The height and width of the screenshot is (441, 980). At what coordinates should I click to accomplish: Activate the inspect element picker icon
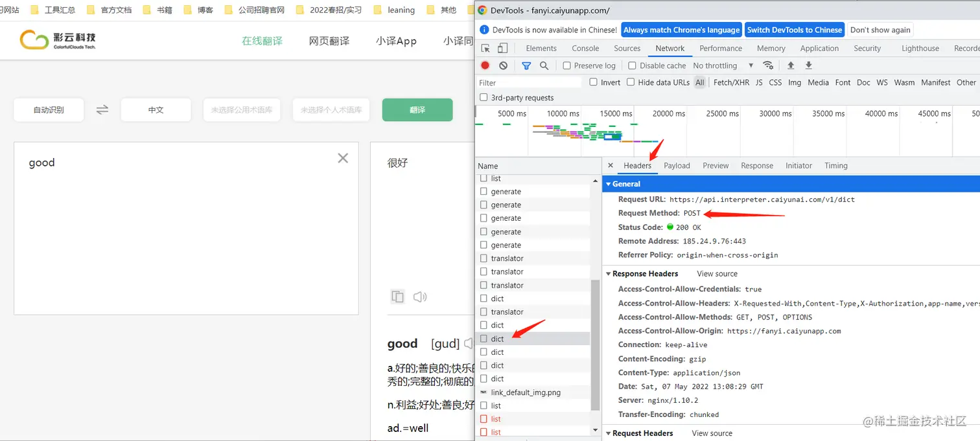pyautogui.click(x=485, y=49)
